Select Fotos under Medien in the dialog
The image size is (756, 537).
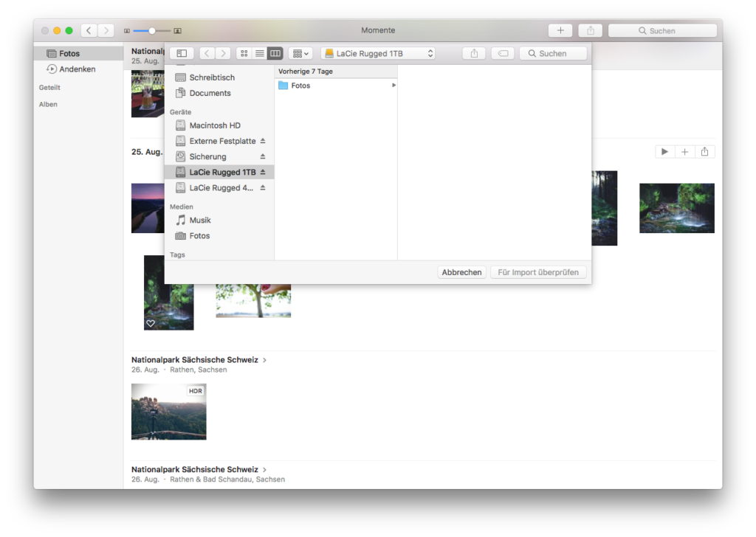click(219, 235)
